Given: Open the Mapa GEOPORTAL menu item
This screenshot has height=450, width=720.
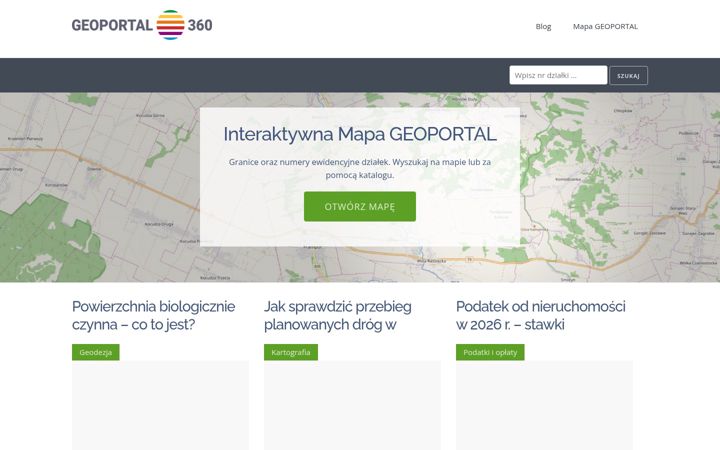Looking at the screenshot, I should coord(605,27).
